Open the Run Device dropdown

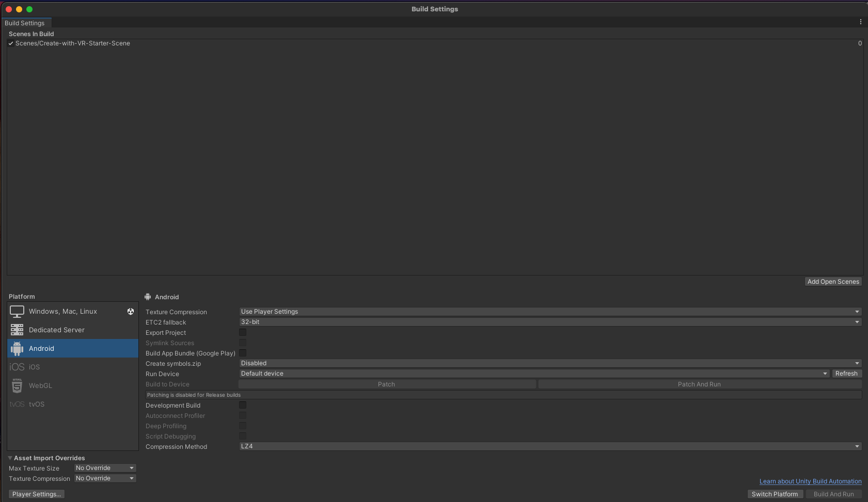pyautogui.click(x=534, y=374)
